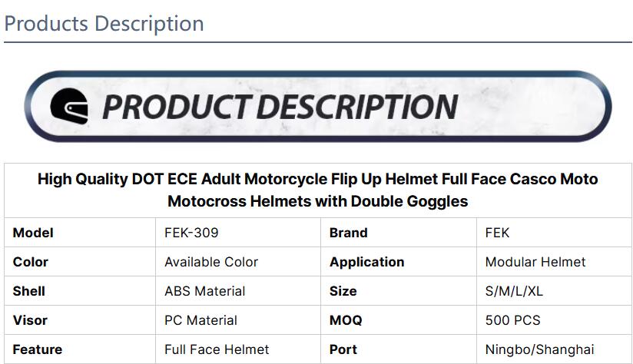The width and height of the screenshot is (633, 364).
Task: Click the Application label cell
Action: tap(399, 262)
